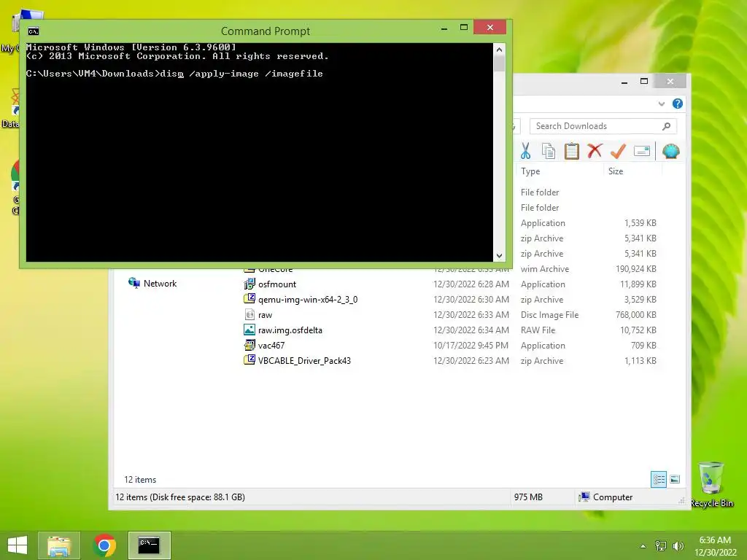Select the raw disc image file
Screen dimensions: 747x560
[x=265, y=315]
